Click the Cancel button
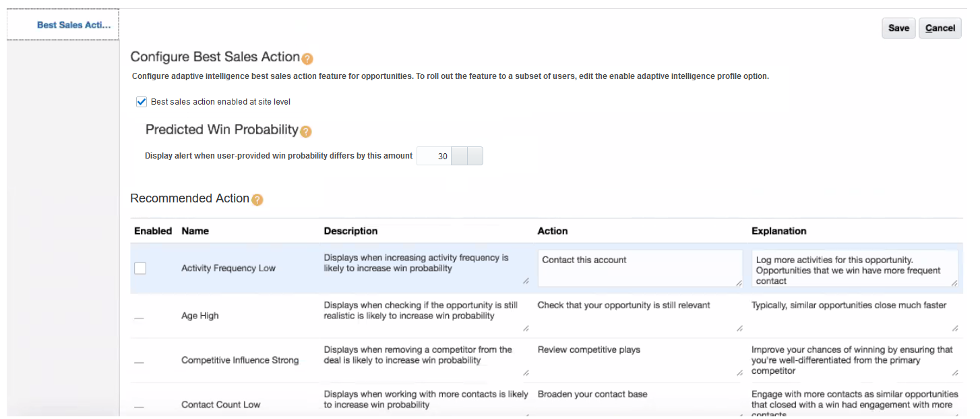This screenshot has height=419, width=980. point(940,28)
